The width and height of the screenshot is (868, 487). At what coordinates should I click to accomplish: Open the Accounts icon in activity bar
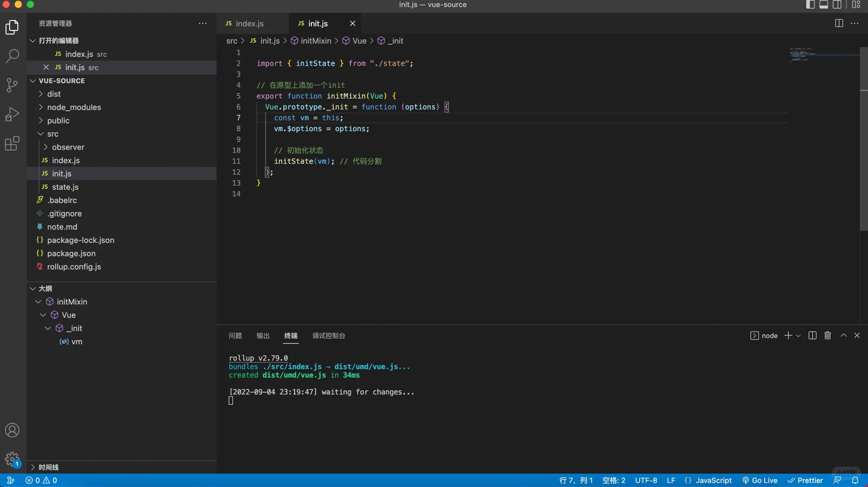tap(12, 431)
